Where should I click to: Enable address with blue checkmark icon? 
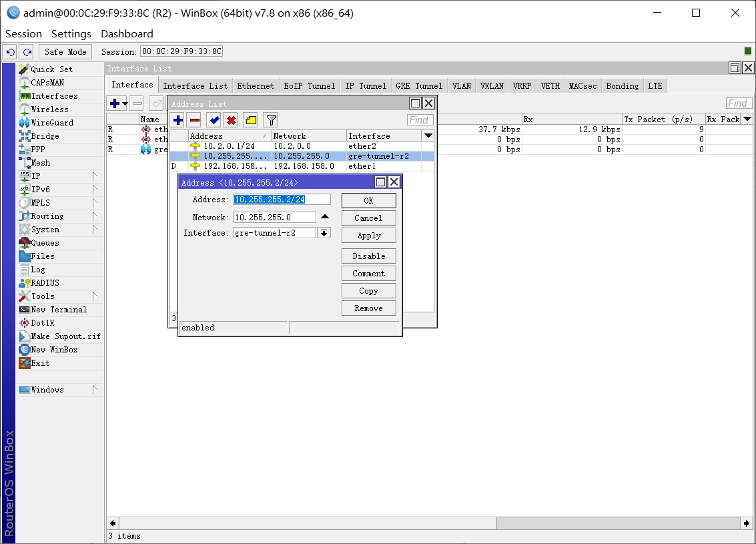[215, 120]
